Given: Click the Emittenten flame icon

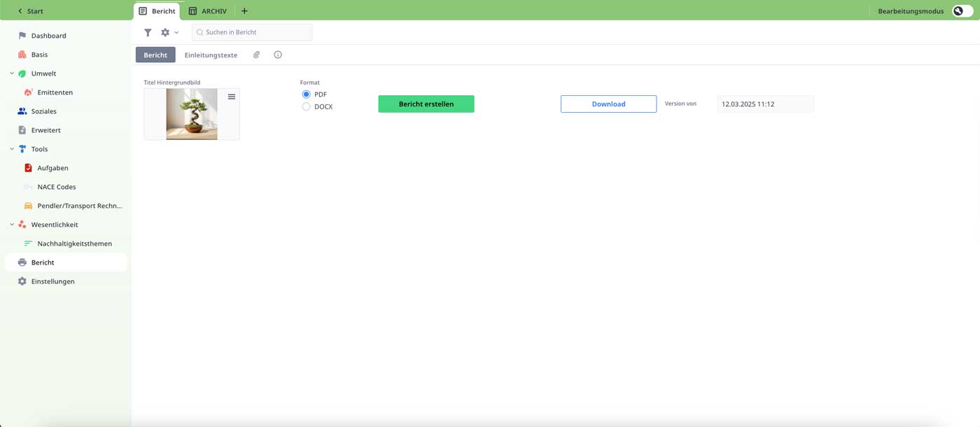Looking at the screenshot, I should [x=27, y=92].
